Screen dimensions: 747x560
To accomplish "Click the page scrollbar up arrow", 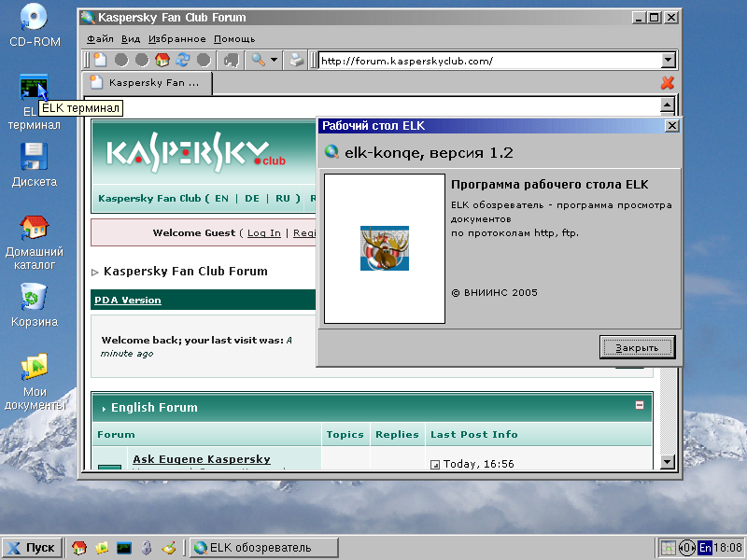I will [668, 105].
